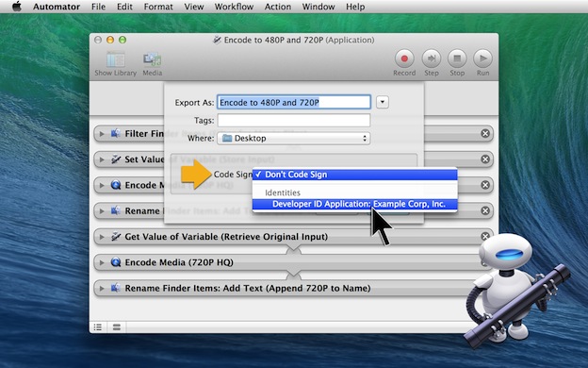
Task: Click the Step workflow icon
Action: click(432, 59)
